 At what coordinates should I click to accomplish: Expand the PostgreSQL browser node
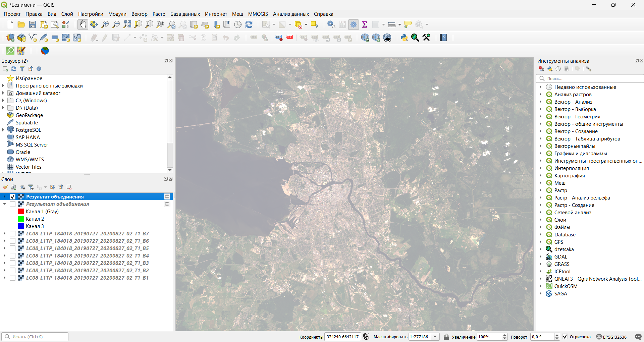(3, 130)
